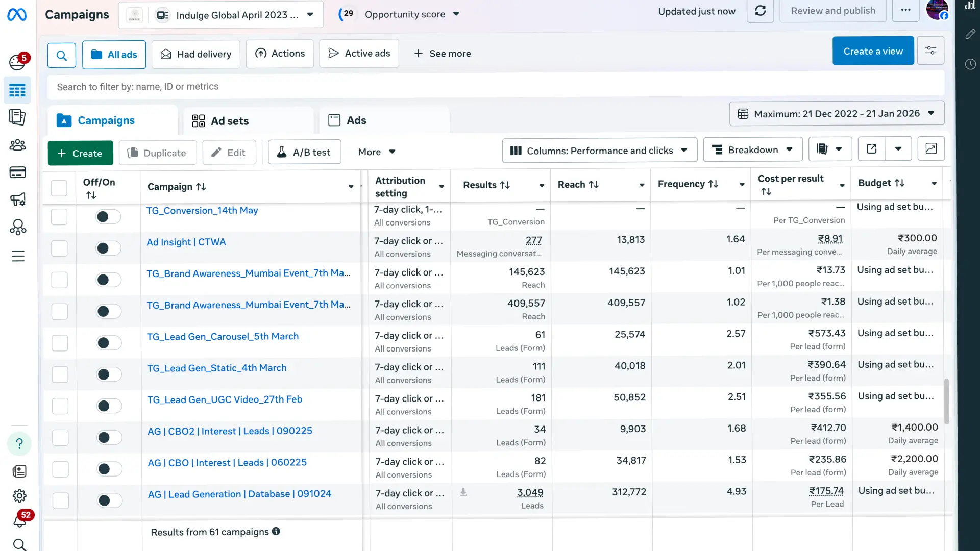The image size is (980, 551).
Task: Click the notifications bell icon
Action: pyautogui.click(x=19, y=520)
